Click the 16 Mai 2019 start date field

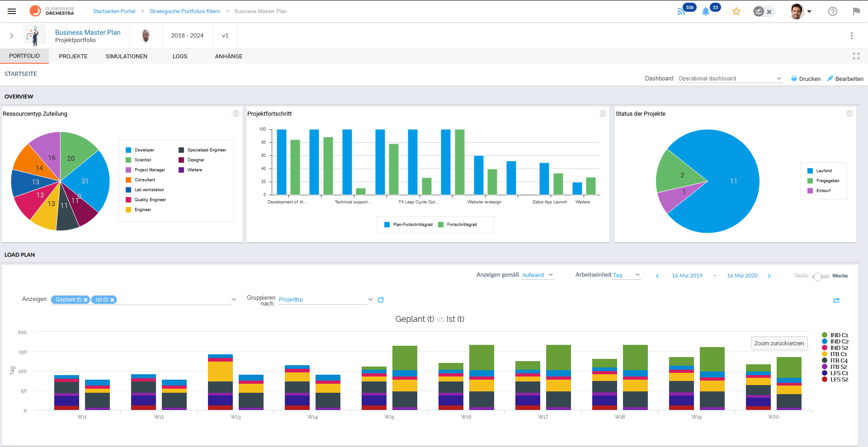point(687,275)
